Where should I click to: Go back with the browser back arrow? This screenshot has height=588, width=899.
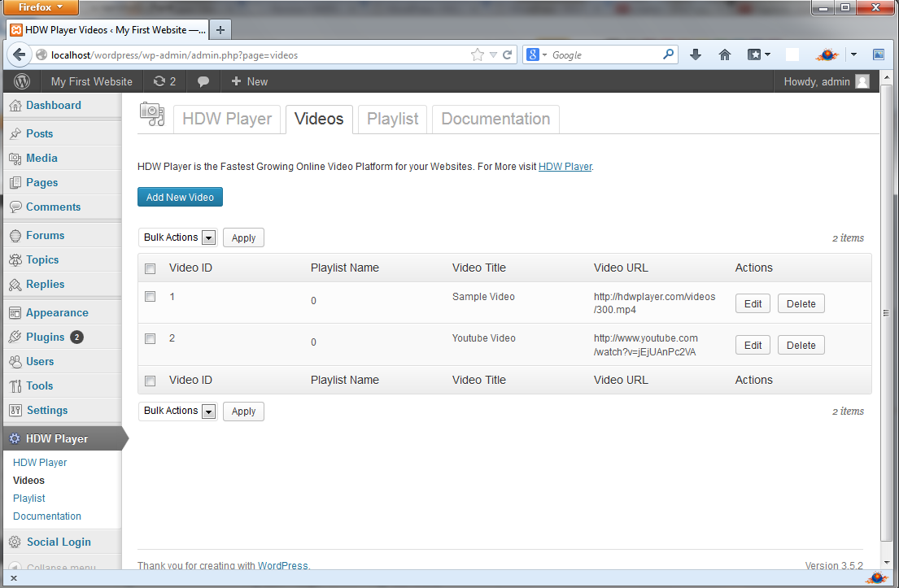19,55
